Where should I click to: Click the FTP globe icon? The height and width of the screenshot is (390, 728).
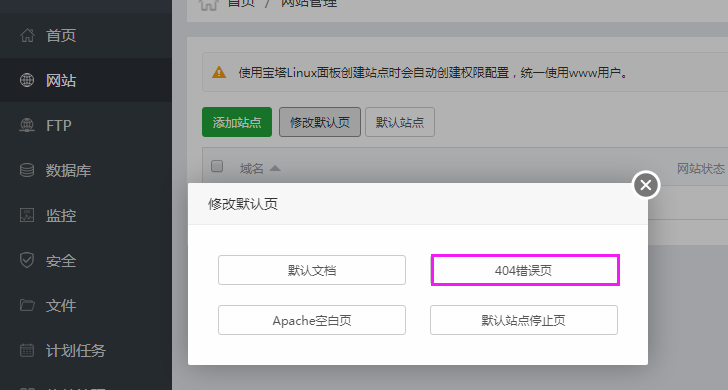[x=27, y=125]
